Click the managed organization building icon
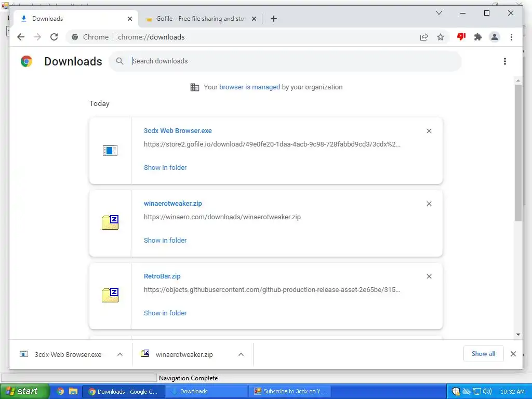532x399 pixels. 195,87
